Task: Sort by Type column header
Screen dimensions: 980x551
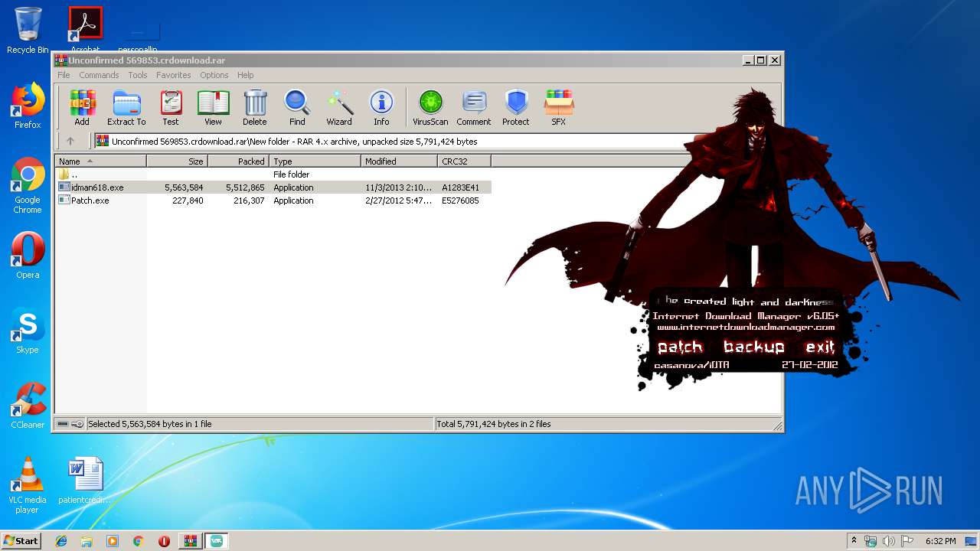Action: 315,161
